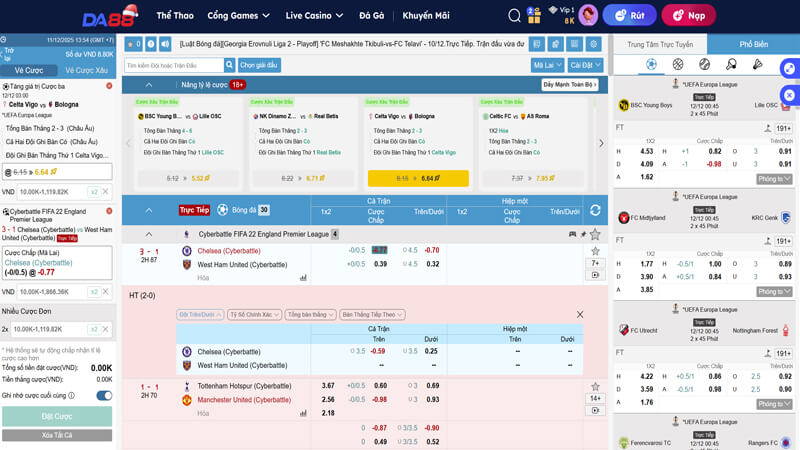
Task: Open Khuyến Mãi menu item
Action: pos(426,15)
